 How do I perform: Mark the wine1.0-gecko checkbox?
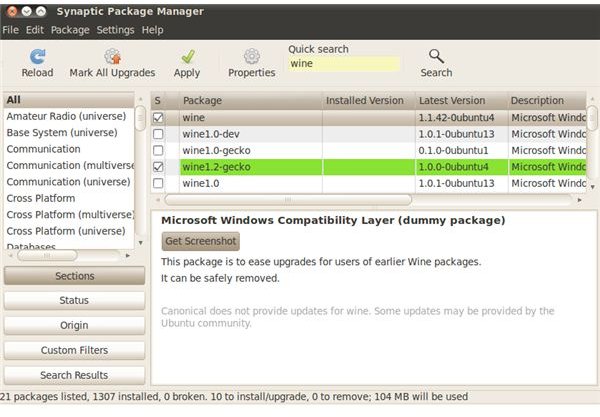point(158,150)
